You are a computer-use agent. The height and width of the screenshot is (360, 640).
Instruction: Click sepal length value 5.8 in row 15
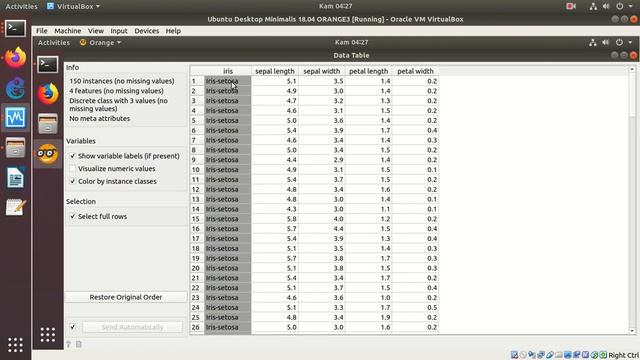(275, 219)
